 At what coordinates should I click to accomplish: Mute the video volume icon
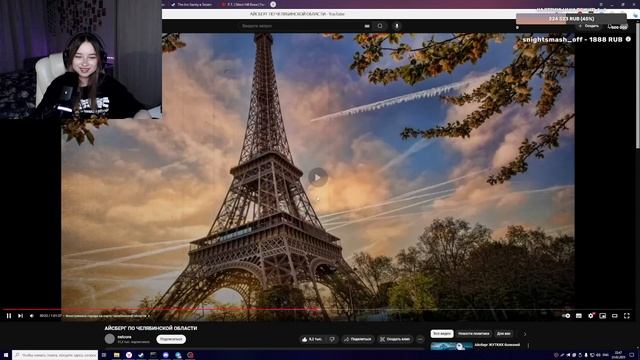pyautogui.click(x=32, y=316)
